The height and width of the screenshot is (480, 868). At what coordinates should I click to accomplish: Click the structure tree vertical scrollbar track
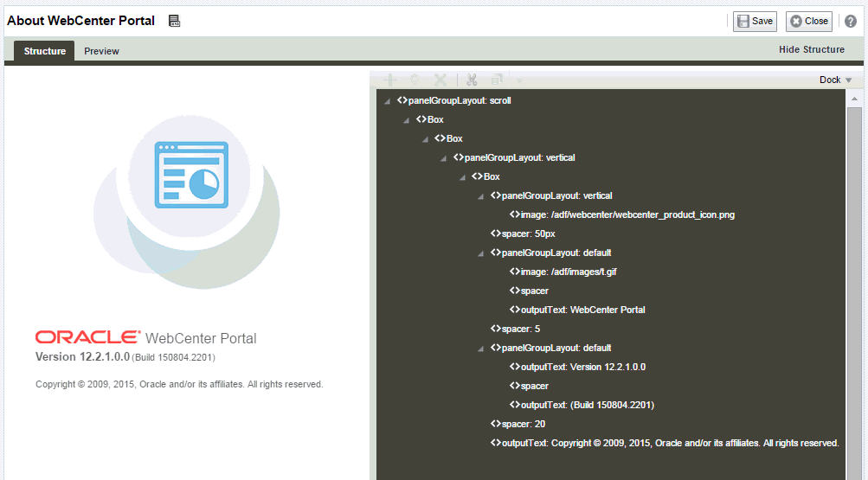coord(854,293)
